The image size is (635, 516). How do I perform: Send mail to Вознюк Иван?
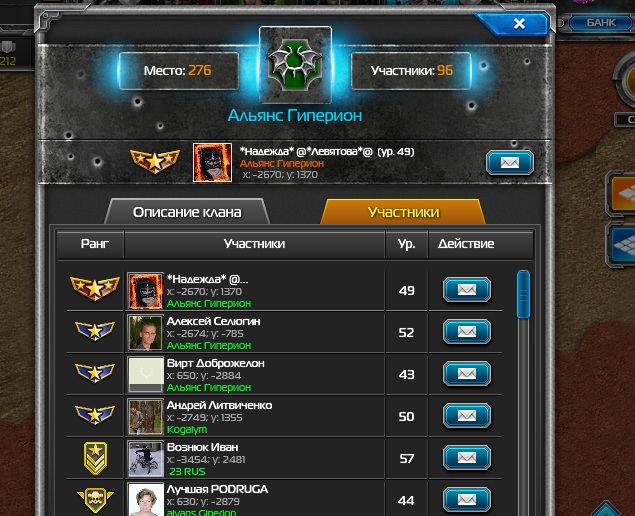tap(467, 458)
